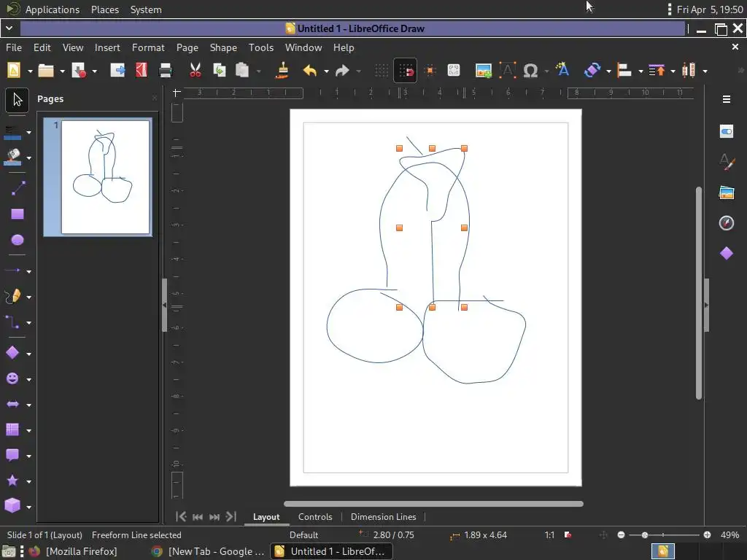Pick the Insert Line tool
The image size is (747, 560).
18,189
